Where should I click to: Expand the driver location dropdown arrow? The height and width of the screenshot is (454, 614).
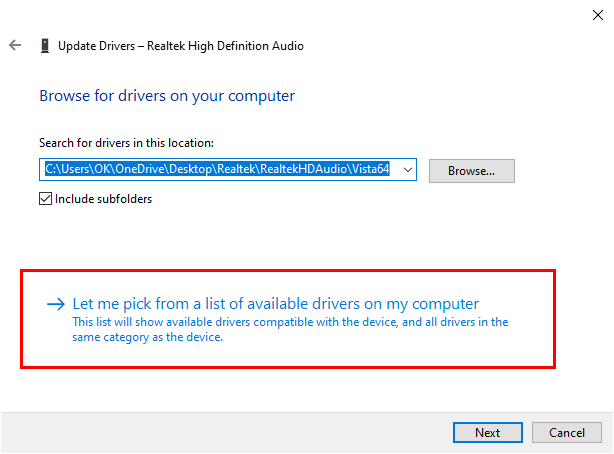point(408,171)
